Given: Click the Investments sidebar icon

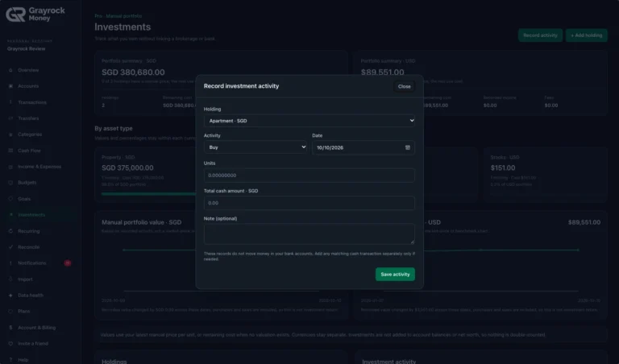Looking at the screenshot, I should pyautogui.click(x=10, y=215).
